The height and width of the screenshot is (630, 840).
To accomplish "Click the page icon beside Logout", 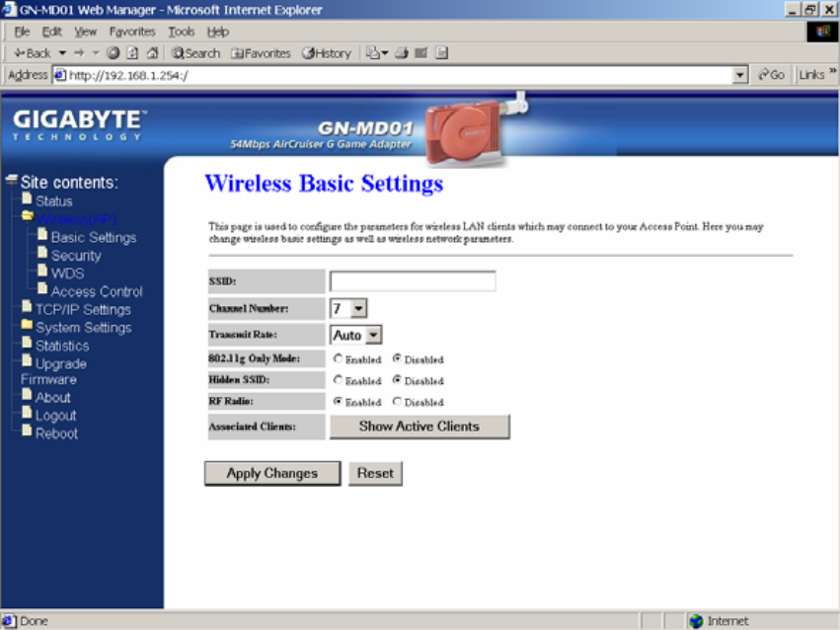I will click(27, 412).
